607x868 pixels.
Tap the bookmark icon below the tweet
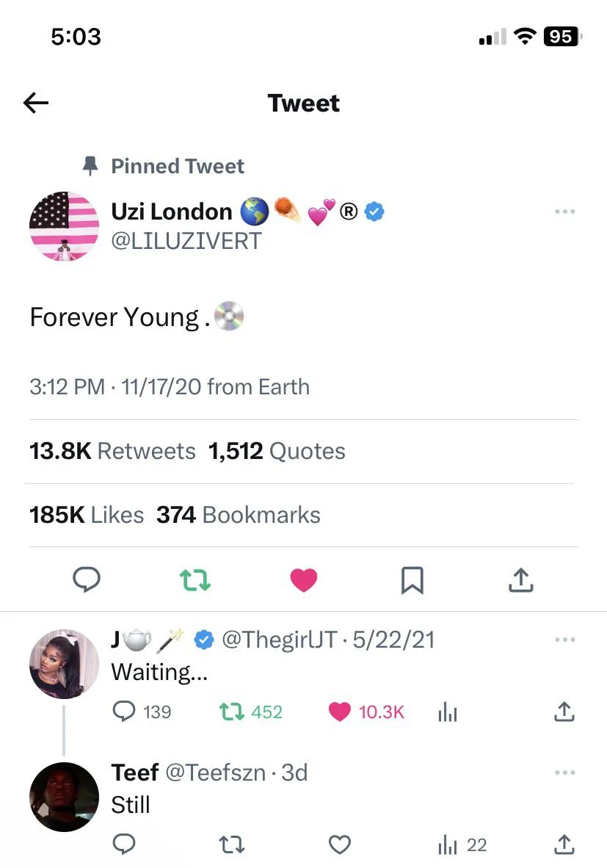[x=412, y=579]
